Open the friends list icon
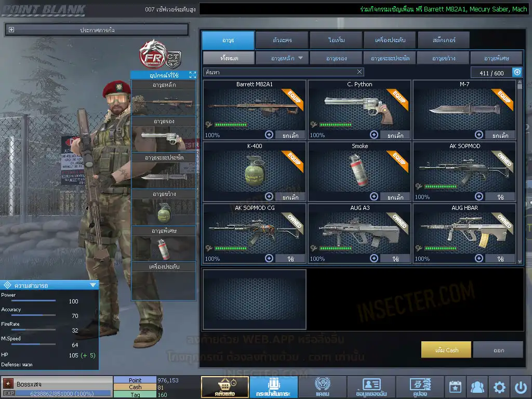This screenshot has width=532, height=399. click(x=477, y=387)
